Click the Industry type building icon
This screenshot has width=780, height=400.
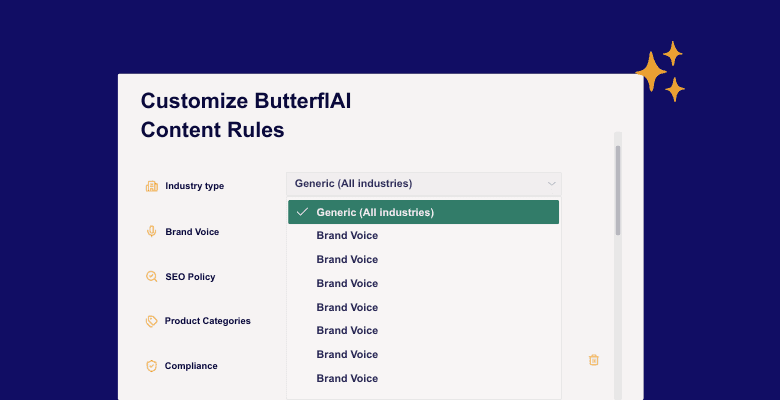click(152, 186)
